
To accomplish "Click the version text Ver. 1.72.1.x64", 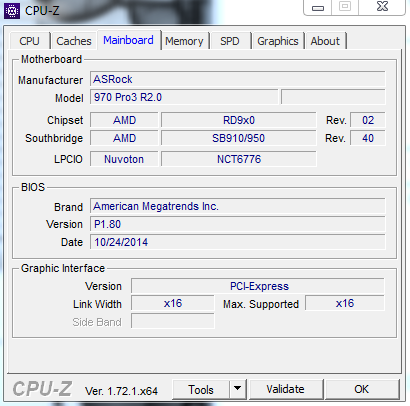I will pos(121,391).
